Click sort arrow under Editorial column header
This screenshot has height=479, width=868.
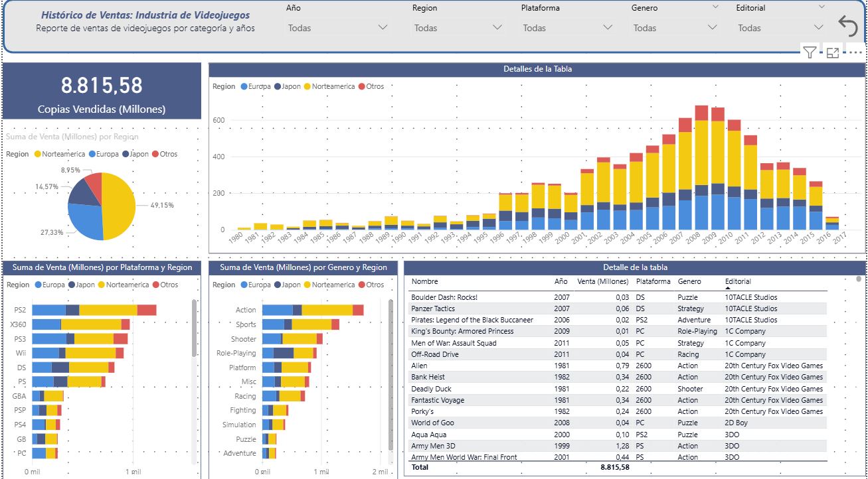(728, 289)
